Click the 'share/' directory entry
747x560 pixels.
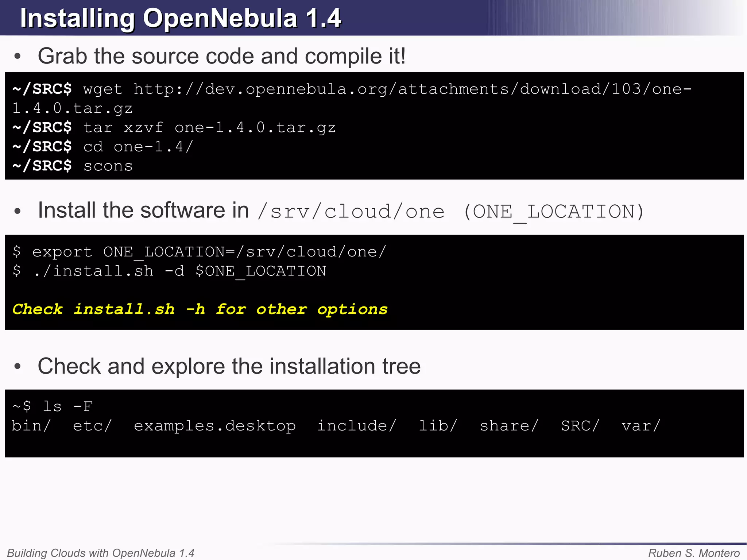(509, 426)
